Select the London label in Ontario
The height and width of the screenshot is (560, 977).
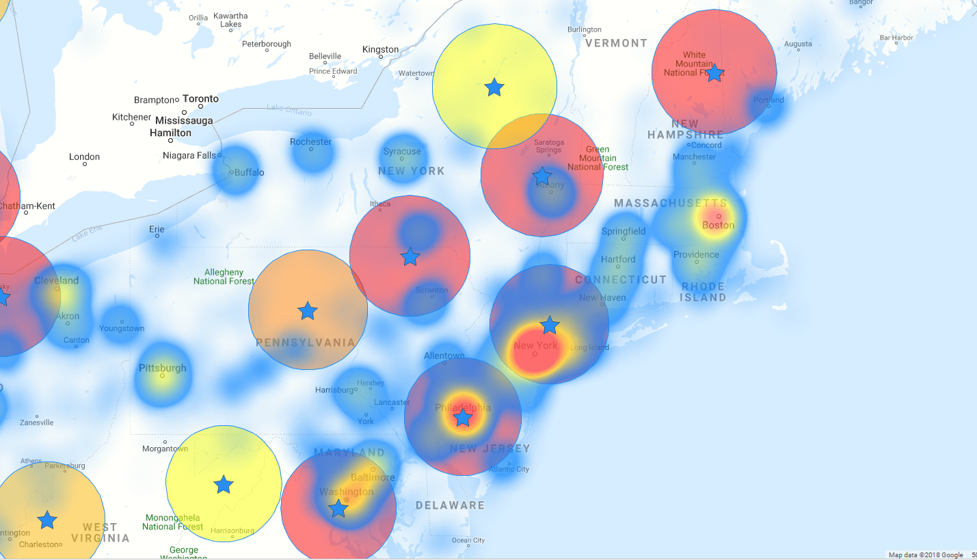[84, 157]
